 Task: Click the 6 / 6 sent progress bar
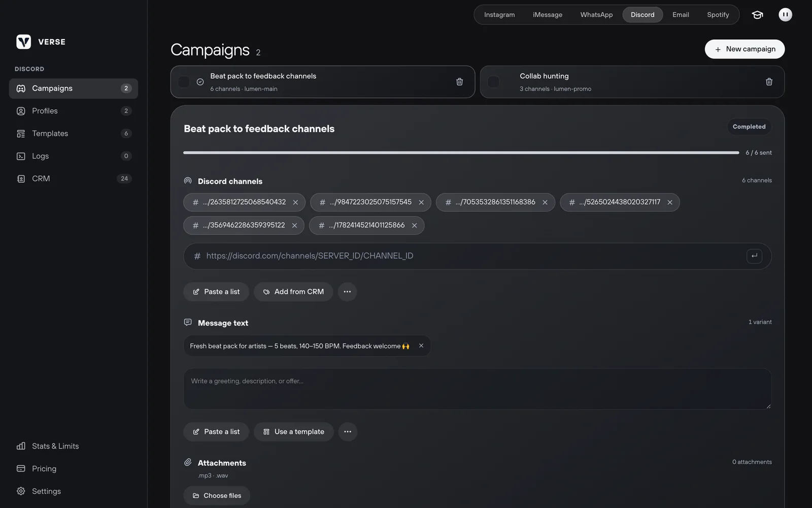[x=461, y=152]
